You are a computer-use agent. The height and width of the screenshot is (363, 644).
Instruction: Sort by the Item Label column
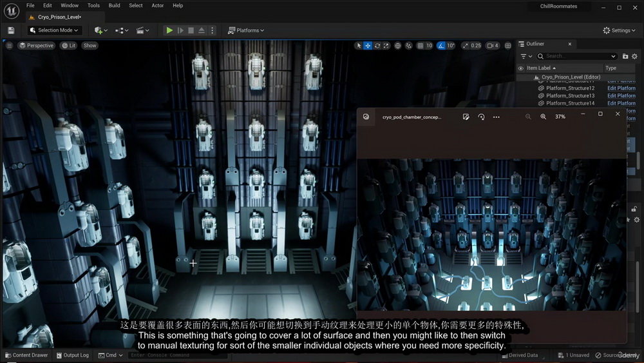pyautogui.click(x=541, y=68)
